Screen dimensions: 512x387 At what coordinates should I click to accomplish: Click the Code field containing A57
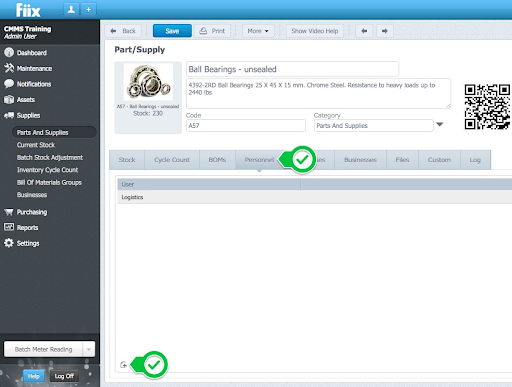246,126
